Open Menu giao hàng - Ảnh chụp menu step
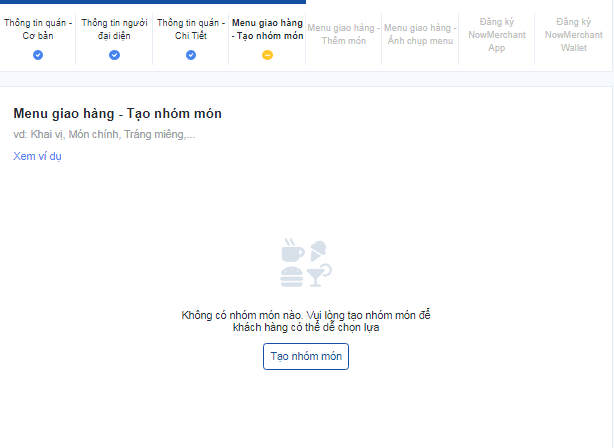This screenshot has width=614, height=448. [420, 34]
